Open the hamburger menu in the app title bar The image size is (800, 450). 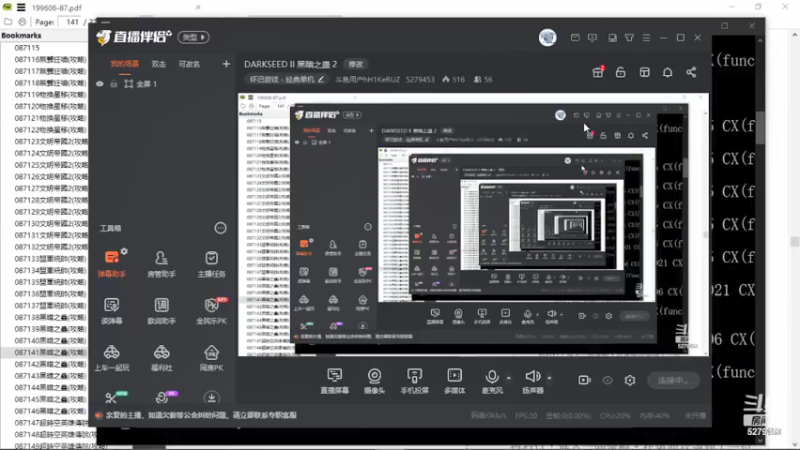(646, 38)
